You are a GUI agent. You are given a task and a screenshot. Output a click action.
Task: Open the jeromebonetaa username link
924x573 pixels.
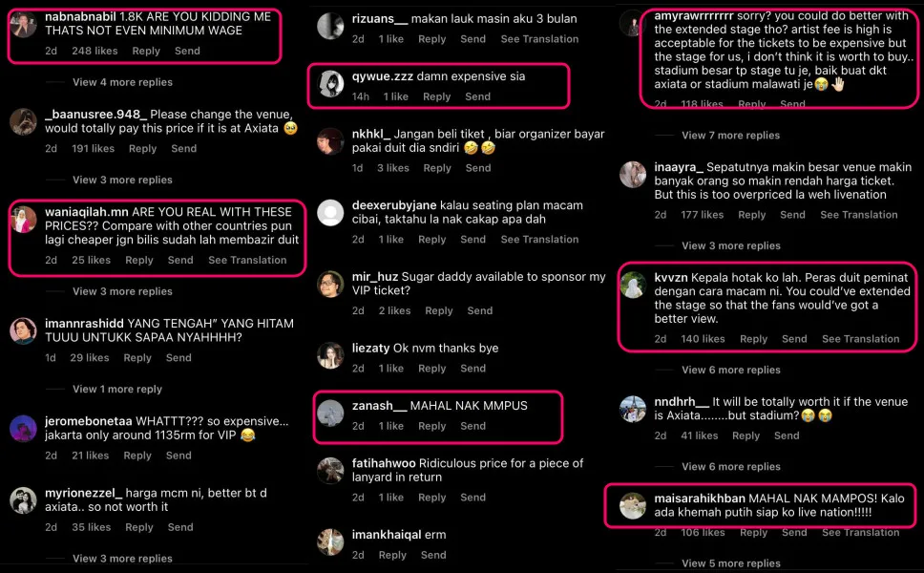coord(89,421)
